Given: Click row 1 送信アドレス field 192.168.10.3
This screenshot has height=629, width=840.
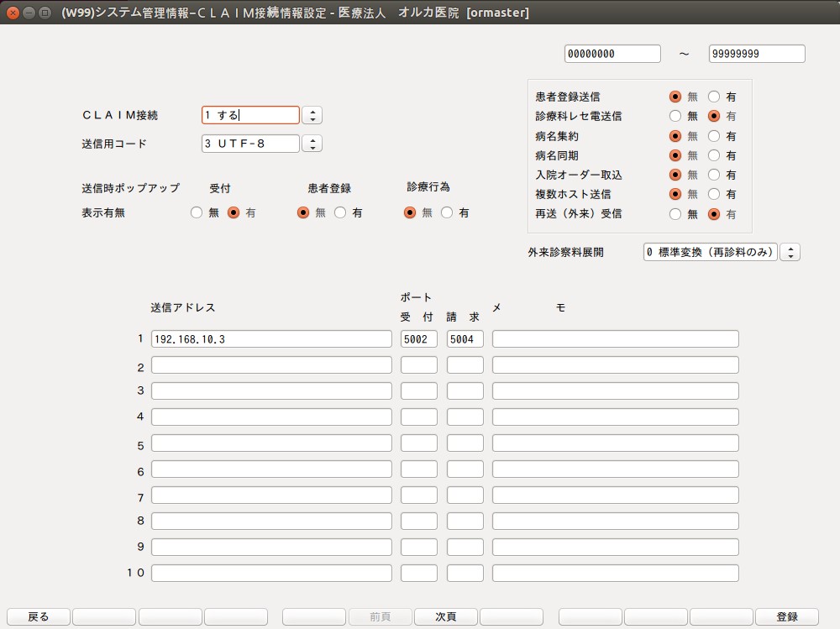Looking at the screenshot, I should pyautogui.click(x=271, y=338).
